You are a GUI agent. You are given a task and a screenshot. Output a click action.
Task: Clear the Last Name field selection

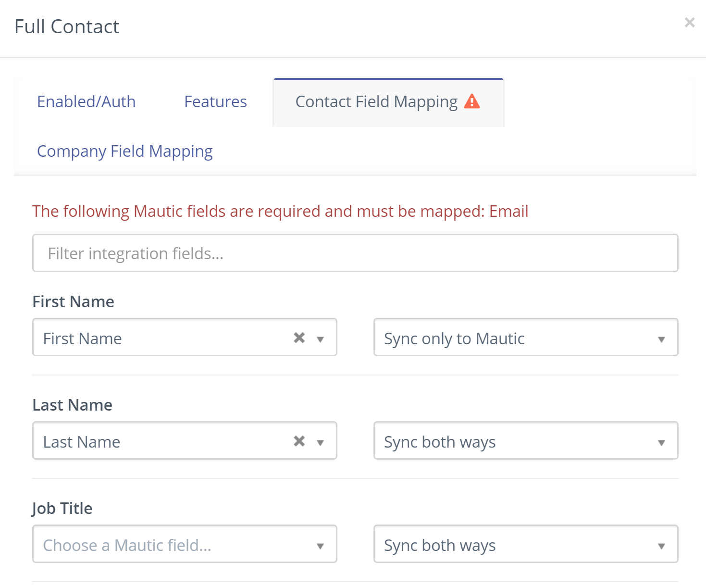pos(299,441)
